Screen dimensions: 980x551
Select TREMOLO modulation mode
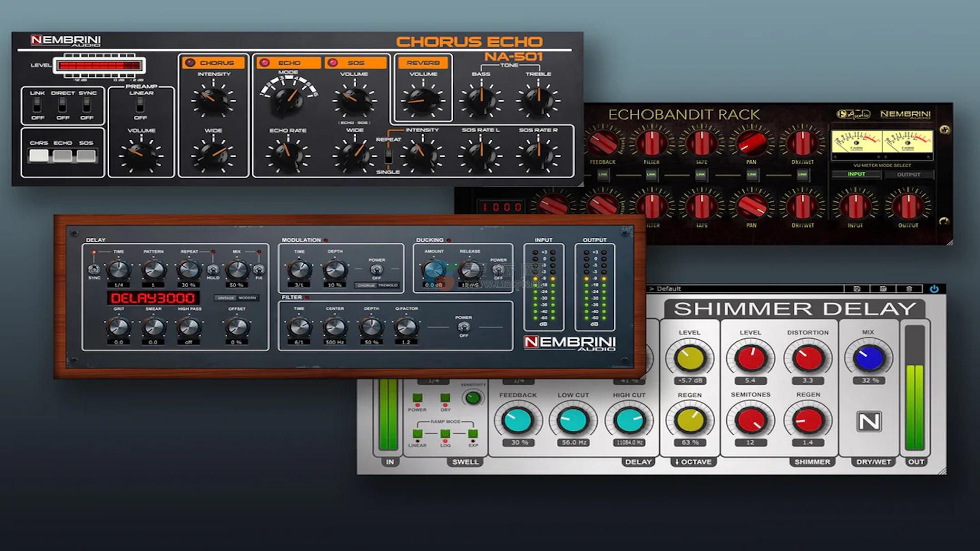(x=388, y=286)
